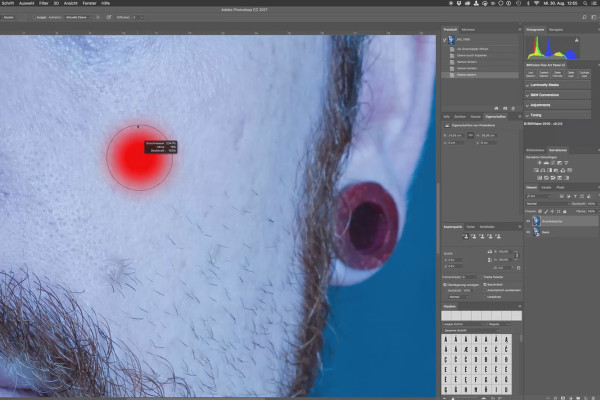Add a Curves adjustment layer
The width and height of the screenshot is (600, 400).
pos(553,163)
